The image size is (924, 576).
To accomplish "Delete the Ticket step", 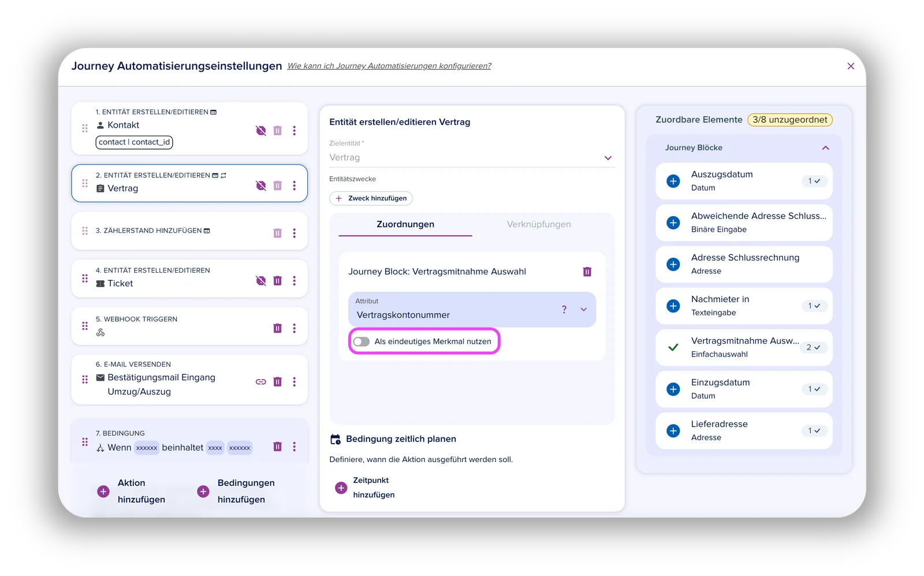I will pyautogui.click(x=277, y=281).
